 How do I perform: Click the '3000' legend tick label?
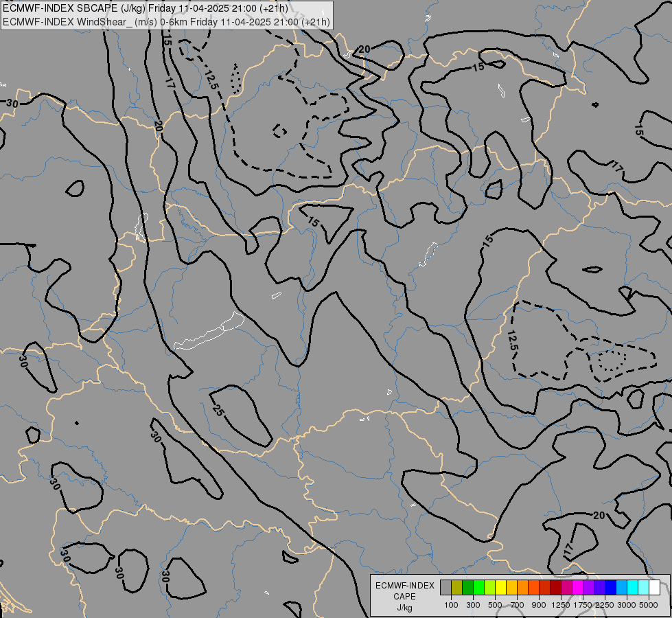[x=627, y=605]
